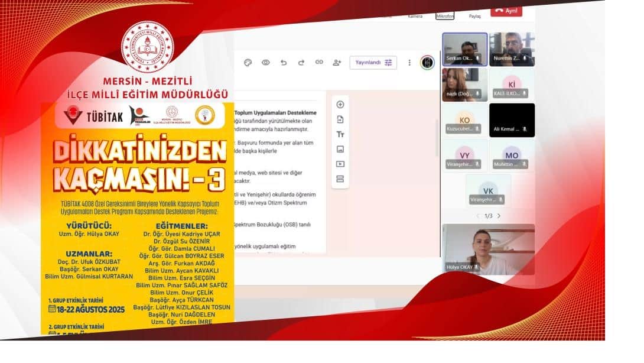The width and height of the screenshot is (644, 363).
Task: Insert a video from the side toolbar
Action: click(x=340, y=164)
